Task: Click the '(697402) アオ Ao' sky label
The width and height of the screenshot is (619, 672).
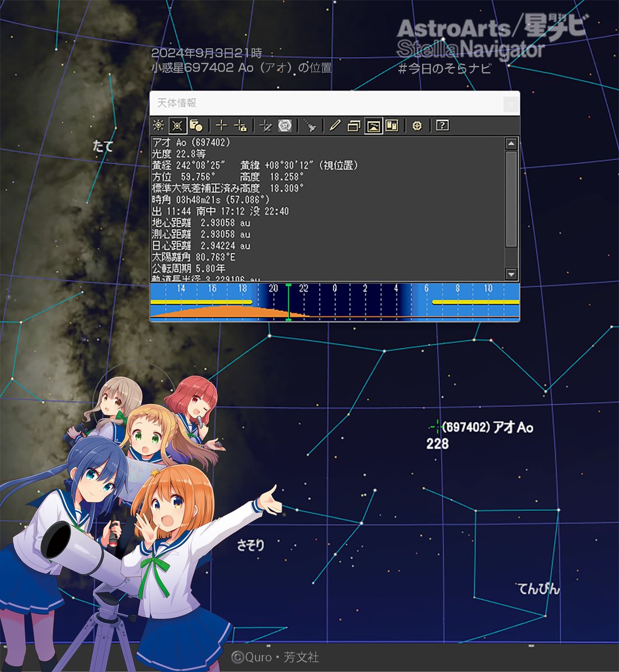Action: click(x=487, y=427)
